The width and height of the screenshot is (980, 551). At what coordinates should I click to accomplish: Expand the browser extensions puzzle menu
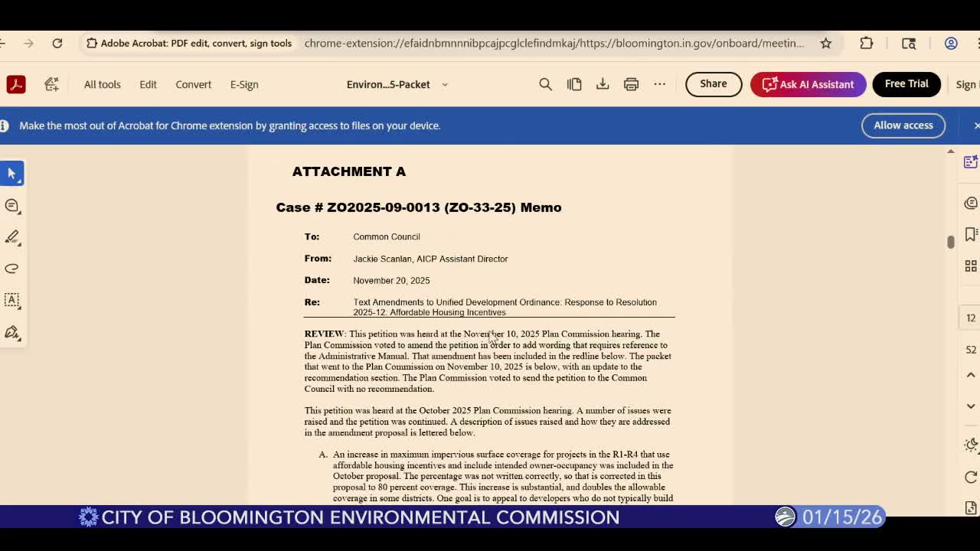click(866, 44)
